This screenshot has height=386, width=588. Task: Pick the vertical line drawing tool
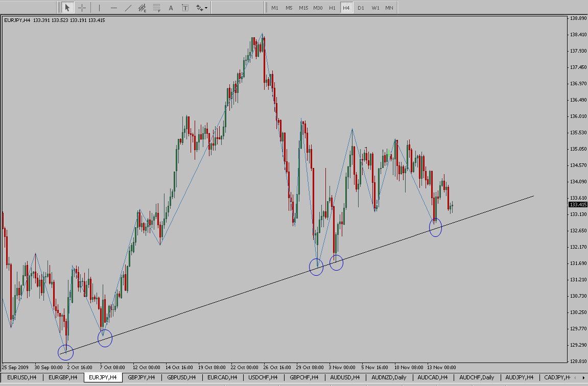pos(100,8)
